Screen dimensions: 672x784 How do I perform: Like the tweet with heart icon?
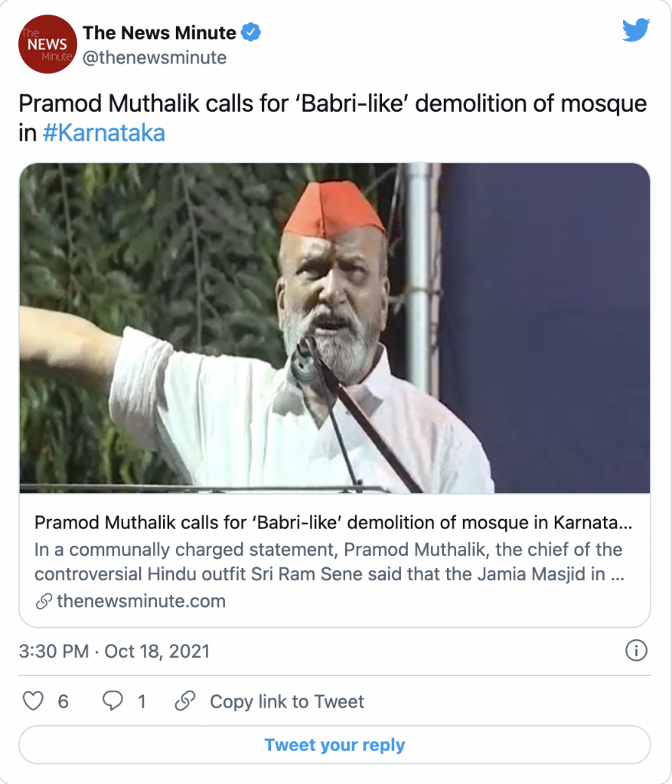(33, 701)
